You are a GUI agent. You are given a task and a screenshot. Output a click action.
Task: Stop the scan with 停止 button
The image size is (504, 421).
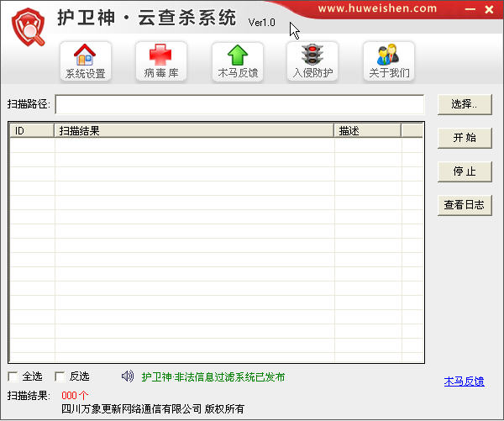click(x=465, y=171)
